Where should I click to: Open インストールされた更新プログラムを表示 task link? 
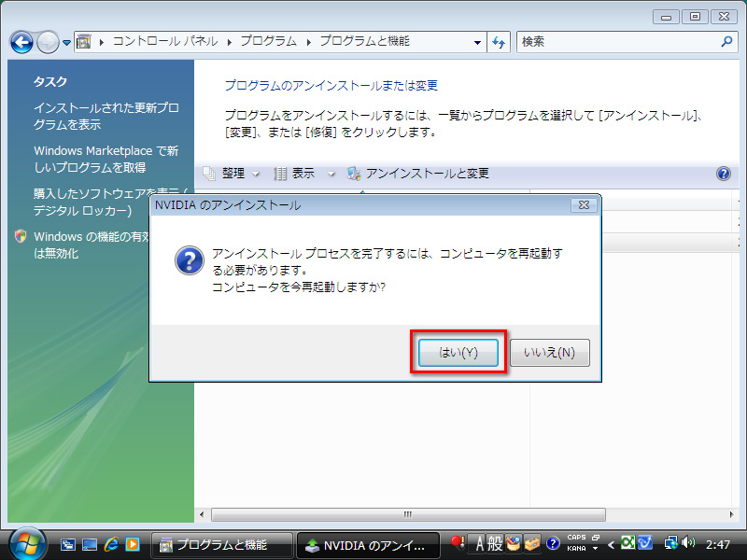[106, 116]
